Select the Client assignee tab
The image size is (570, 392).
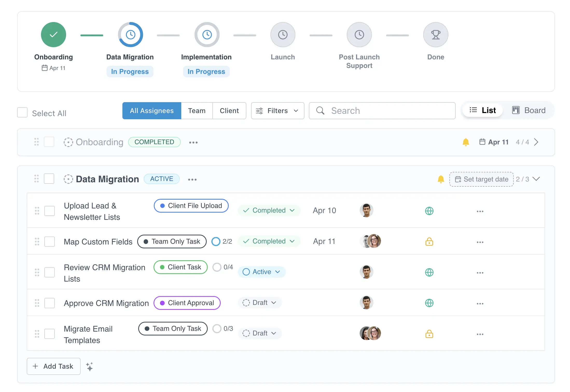click(x=229, y=111)
